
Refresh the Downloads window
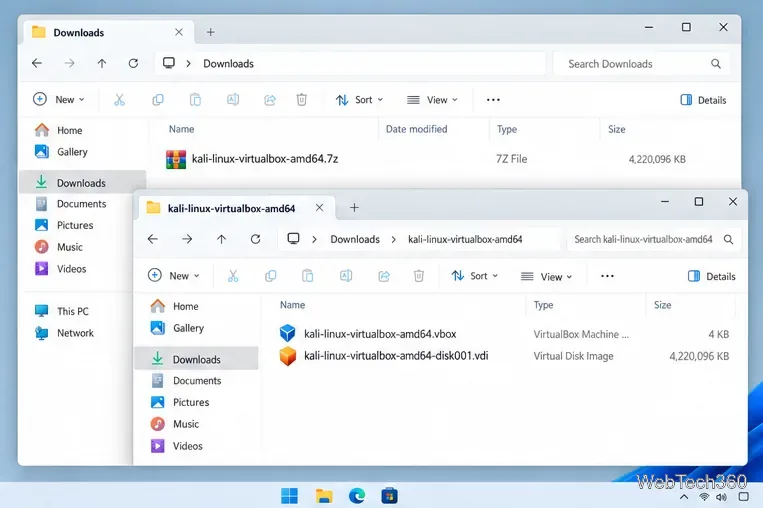133,63
